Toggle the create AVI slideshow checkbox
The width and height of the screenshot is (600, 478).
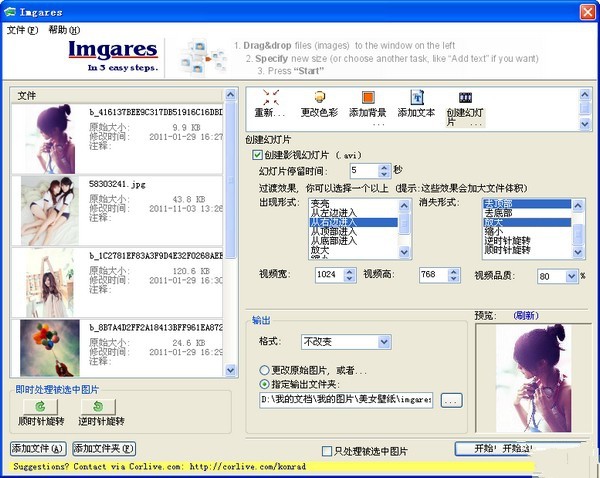click(x=258, y=155)
